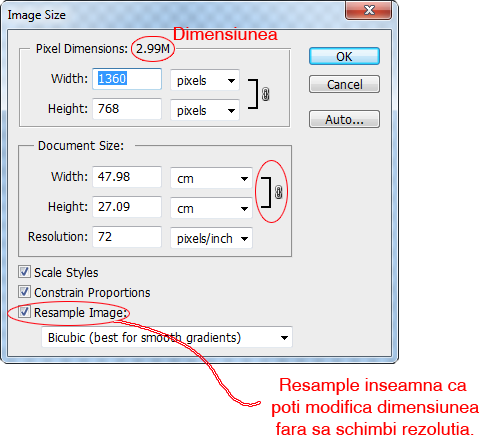
Task: Click the pixel dimensions chain link icon
Action: click(265, 94)
